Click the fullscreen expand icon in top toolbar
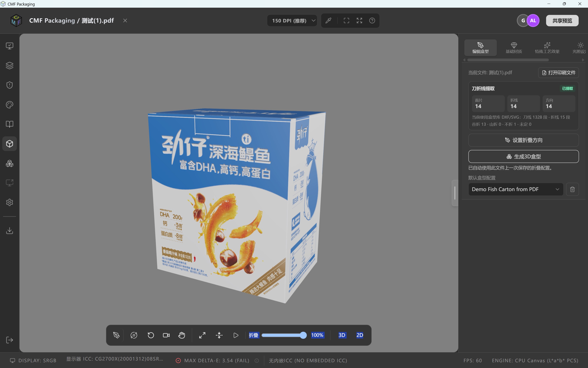588x368 pixels. coord(359,21)
